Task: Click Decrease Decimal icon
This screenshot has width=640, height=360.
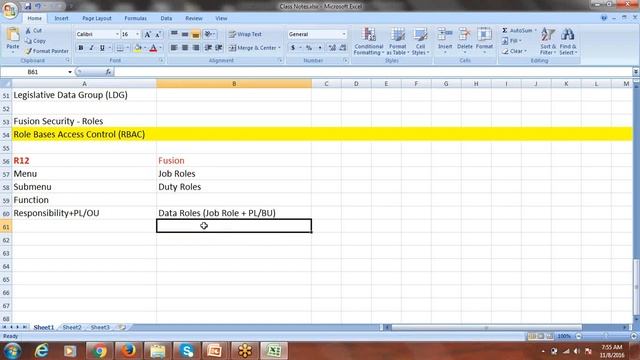Action: click(343, 48)
